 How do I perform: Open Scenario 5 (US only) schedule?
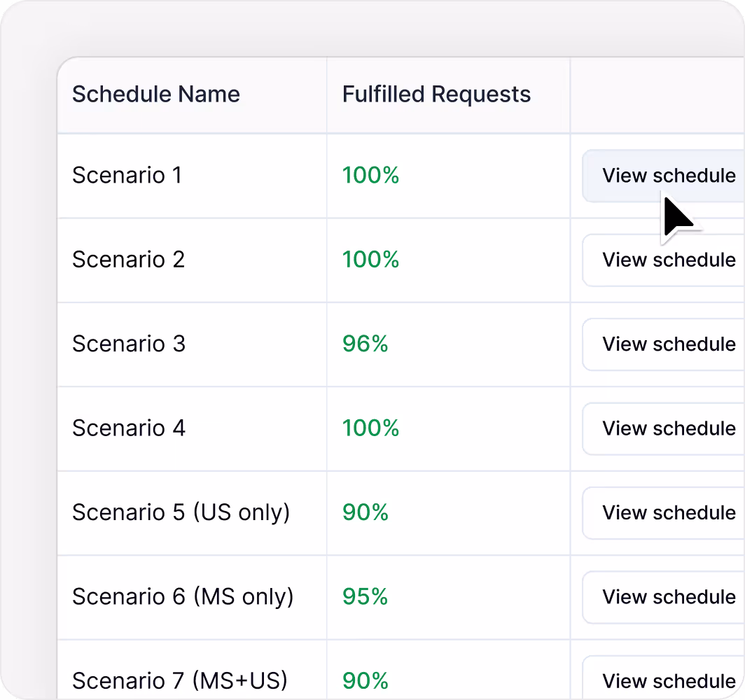click(667, 512)
